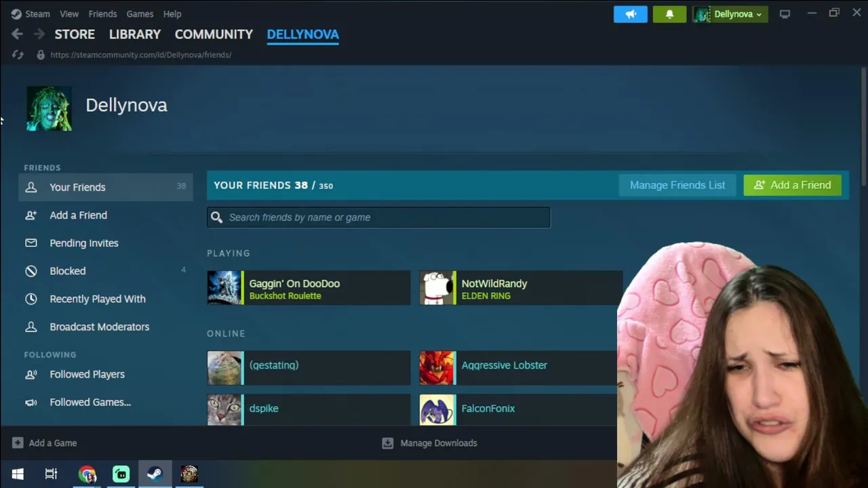This screenshot has height=488, width=868.
Task: Reload the page with the refresh icon
Action: 18,55
